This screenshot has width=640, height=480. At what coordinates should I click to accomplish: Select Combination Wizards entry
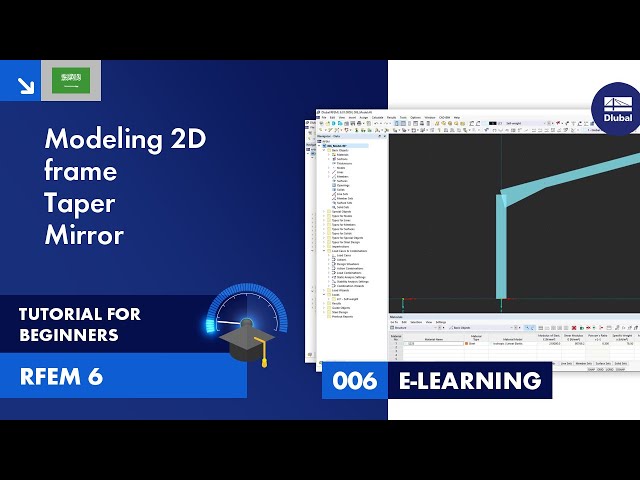(x=350, y=286)
